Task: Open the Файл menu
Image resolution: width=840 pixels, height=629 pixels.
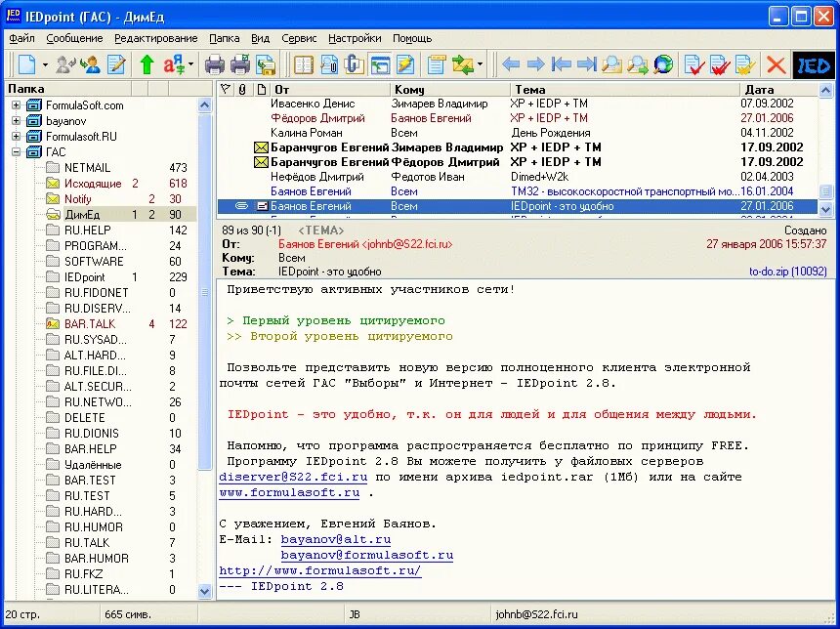Action: click(21, 38)
